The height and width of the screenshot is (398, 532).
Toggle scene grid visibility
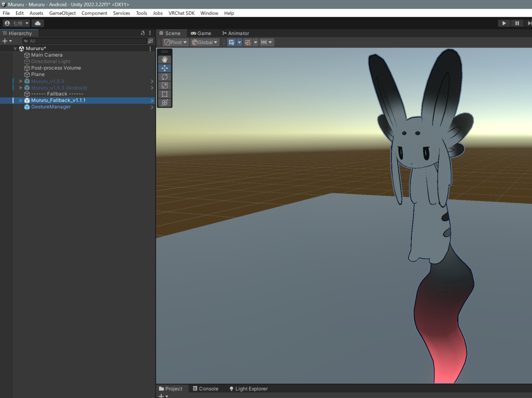tap(231, 42)
